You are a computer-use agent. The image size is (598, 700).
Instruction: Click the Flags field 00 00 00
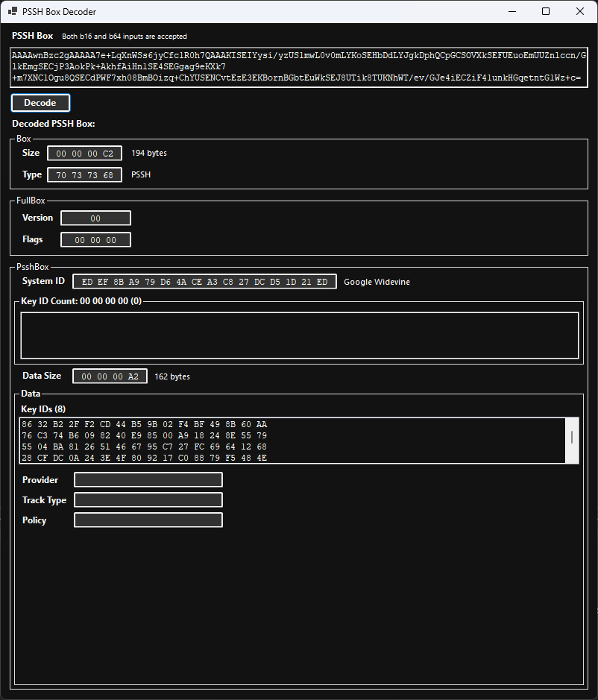coord(95,240)
